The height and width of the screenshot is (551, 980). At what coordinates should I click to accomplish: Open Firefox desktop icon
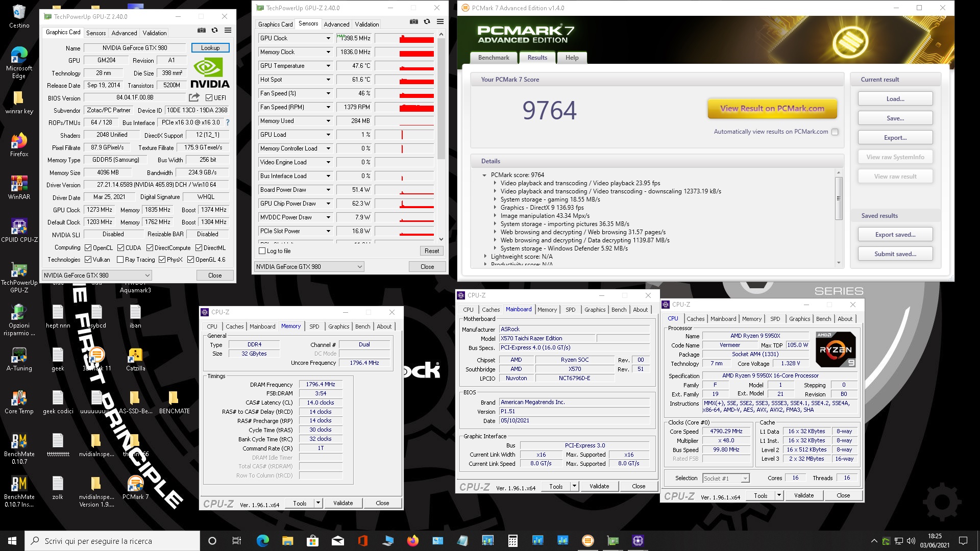tap(19, 144)
